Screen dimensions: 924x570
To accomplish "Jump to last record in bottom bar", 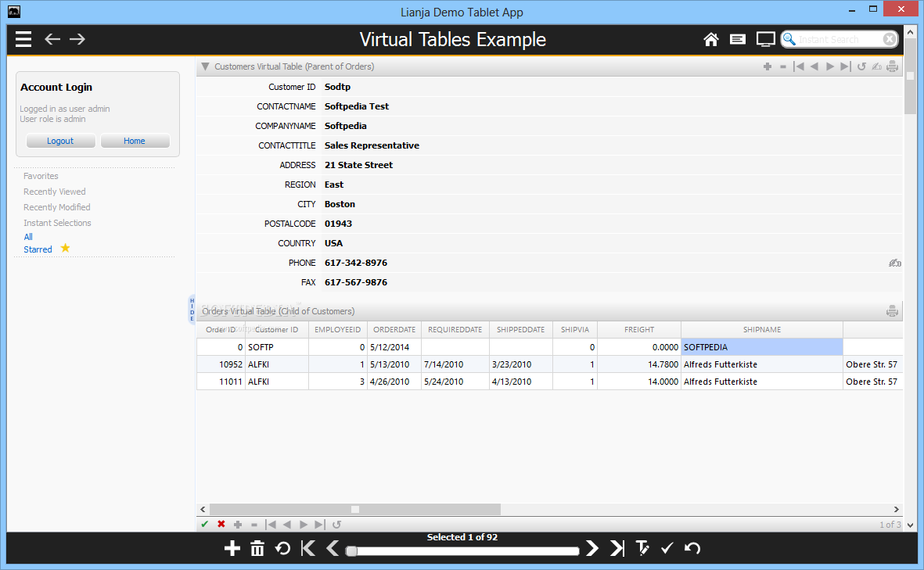I will (617, 548).
